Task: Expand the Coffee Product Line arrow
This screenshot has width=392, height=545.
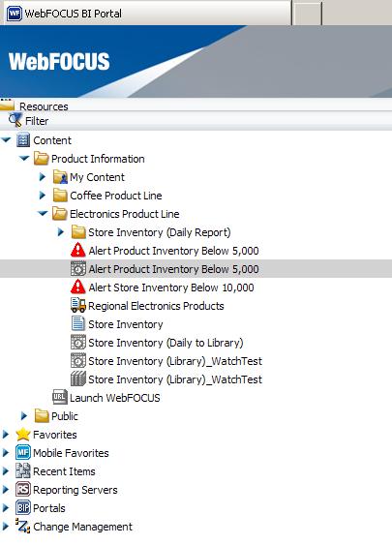Action: pyautogui.click(x=43, y=196)
